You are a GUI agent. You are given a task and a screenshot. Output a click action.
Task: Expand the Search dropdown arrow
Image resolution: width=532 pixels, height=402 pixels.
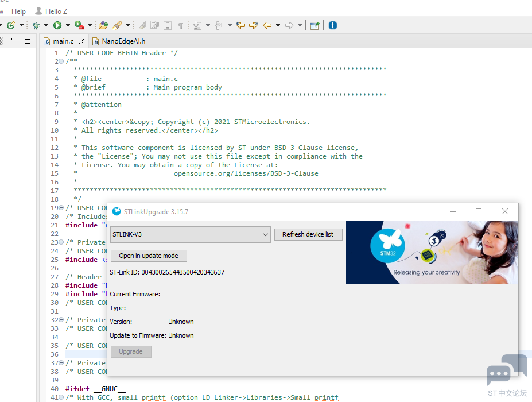[127, 25]
